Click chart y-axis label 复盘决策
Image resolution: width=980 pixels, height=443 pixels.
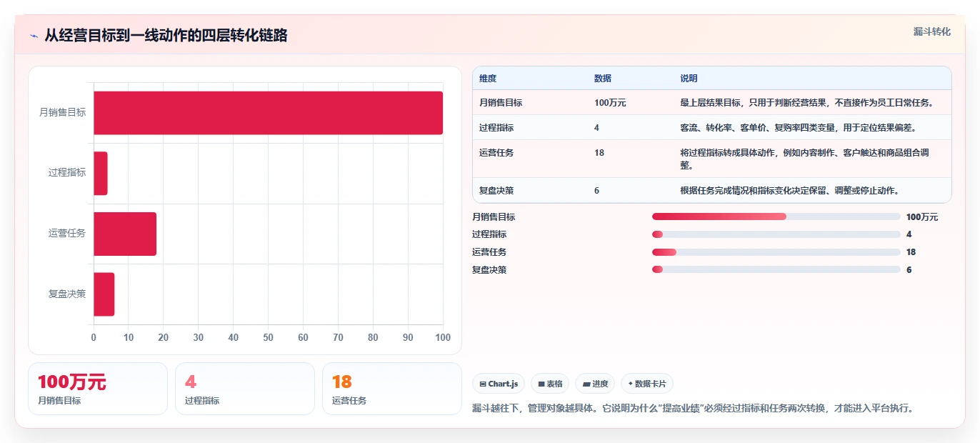click(67, 294)
